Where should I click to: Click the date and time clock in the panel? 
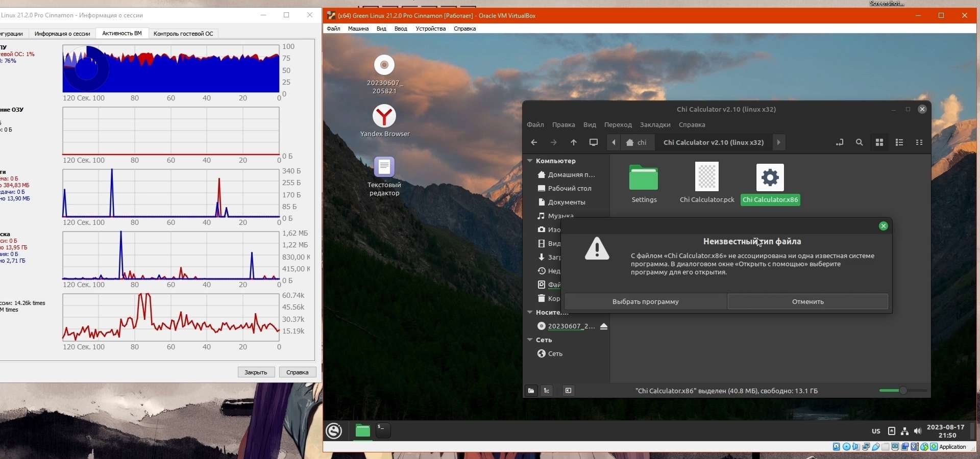pyautogui.click(x=946, y=431)
